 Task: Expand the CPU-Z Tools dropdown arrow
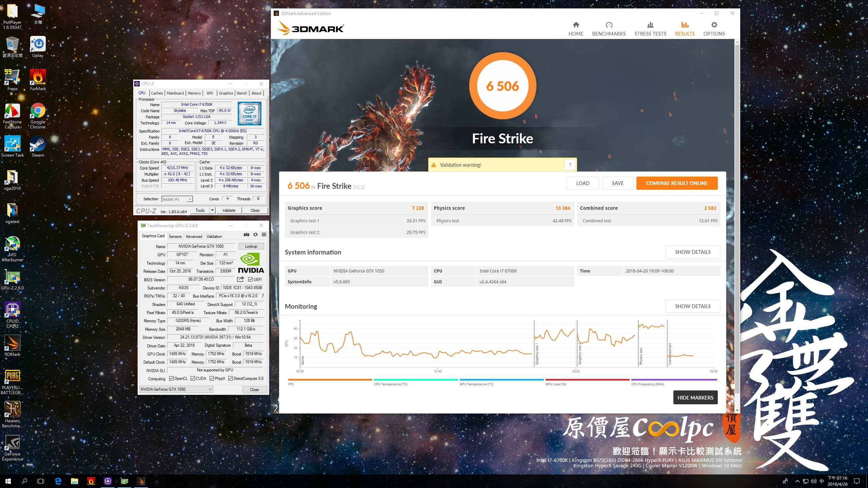point(212,210)
